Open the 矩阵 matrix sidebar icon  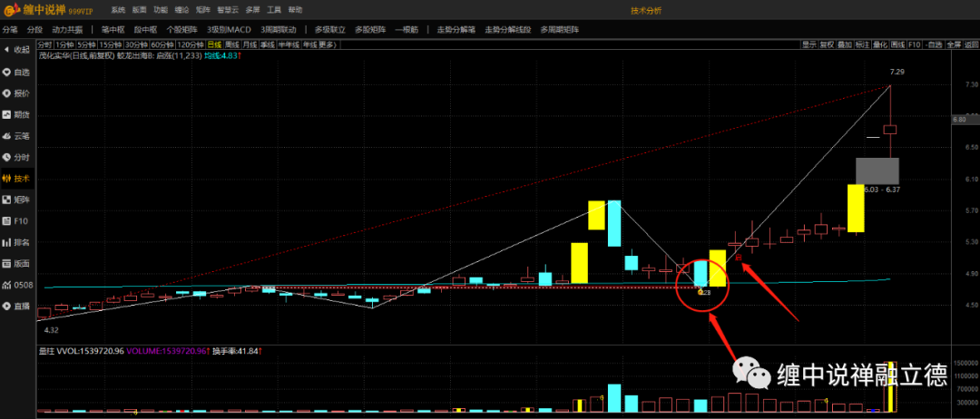tap(15, 200)
